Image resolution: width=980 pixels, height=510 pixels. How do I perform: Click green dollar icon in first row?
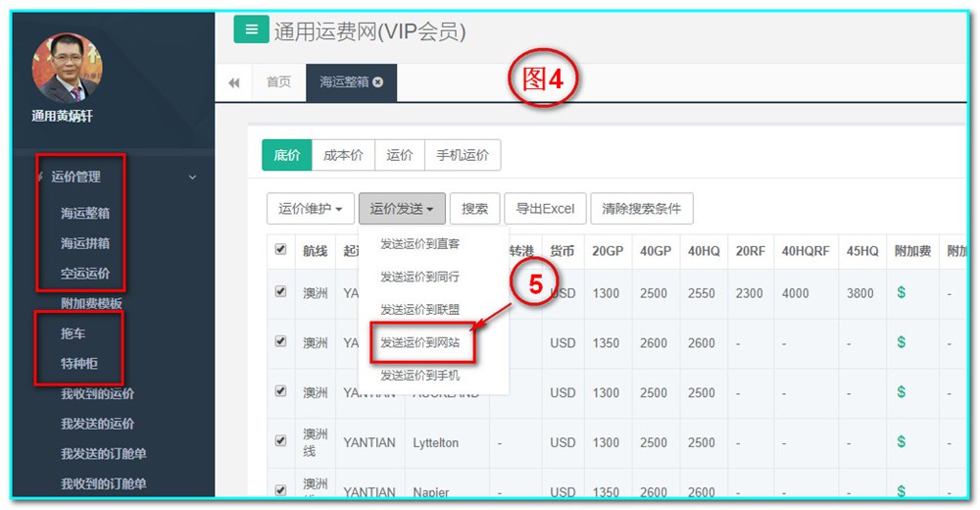pyautogui.click(x=901, y=292)
